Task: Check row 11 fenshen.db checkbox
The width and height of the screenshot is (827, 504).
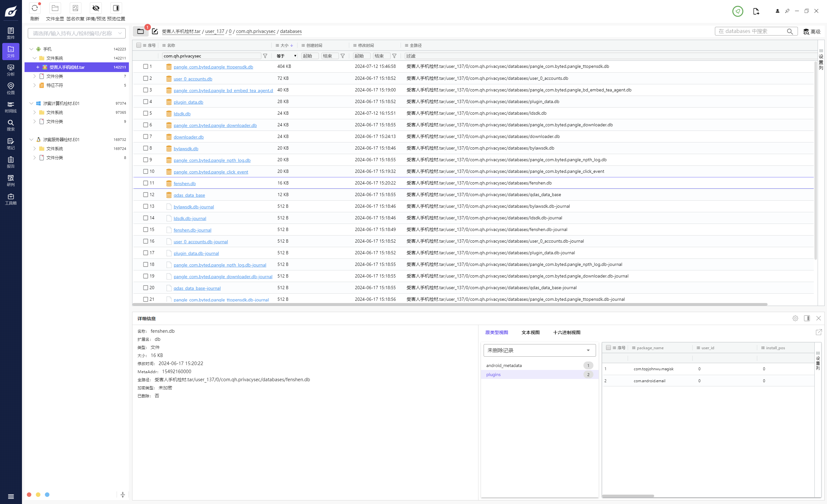Action: [x=146, y=183]
